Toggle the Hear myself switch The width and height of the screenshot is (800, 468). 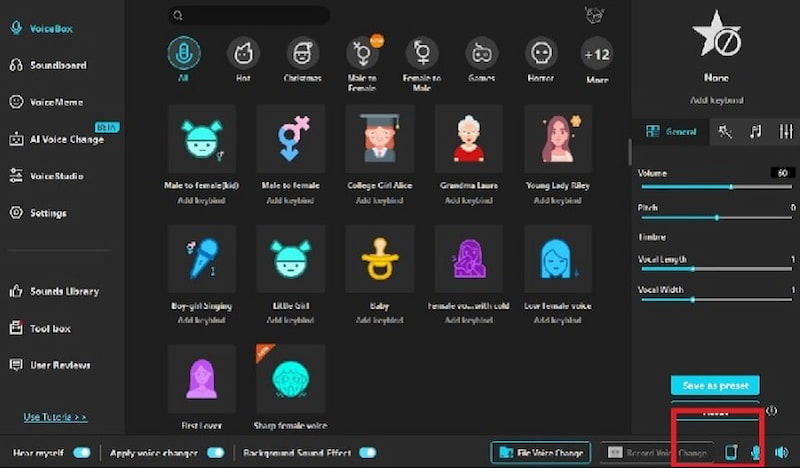click(x=82, y=453)
